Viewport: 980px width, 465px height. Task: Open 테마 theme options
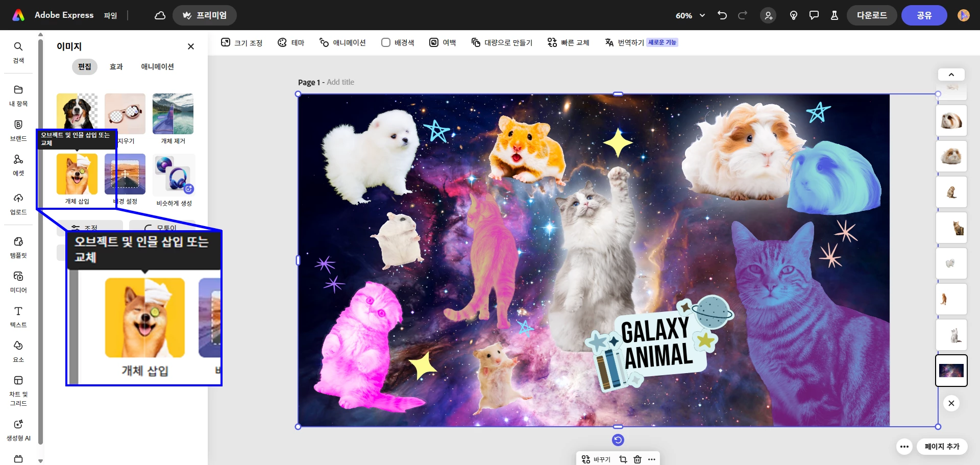tap(291, 42)
